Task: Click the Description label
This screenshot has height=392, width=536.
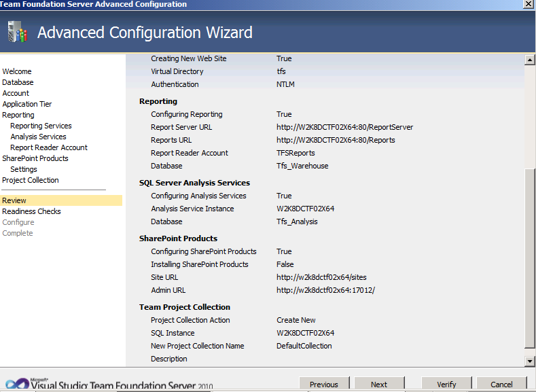Action: click(x=169, y=359)
